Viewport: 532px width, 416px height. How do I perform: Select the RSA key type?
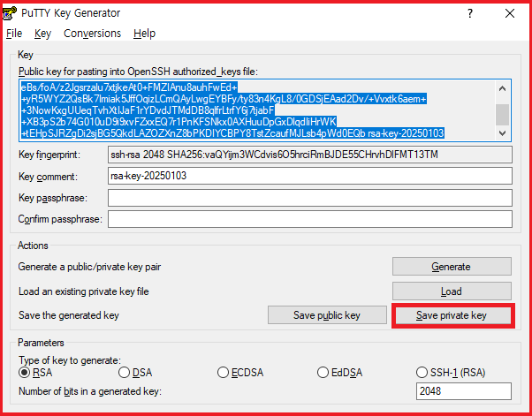pyautogui.click(x=35, y=372)
